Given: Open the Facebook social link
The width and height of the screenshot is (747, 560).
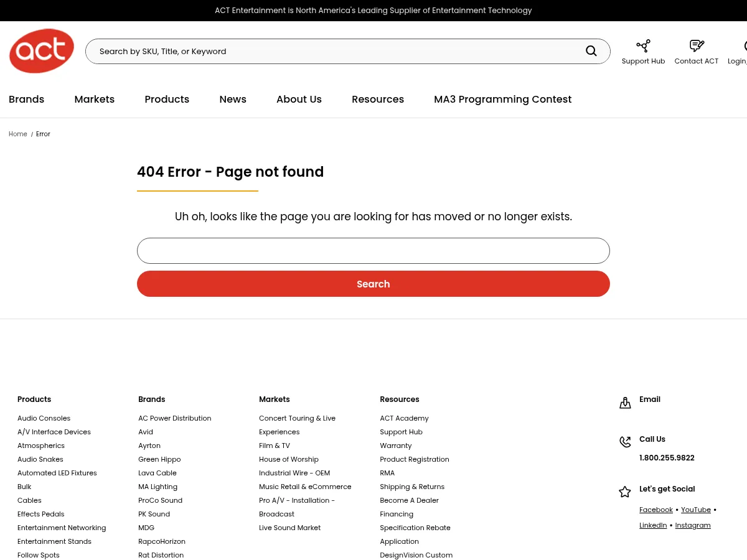Looking at the screenshot, I should [x=655, y=510].
